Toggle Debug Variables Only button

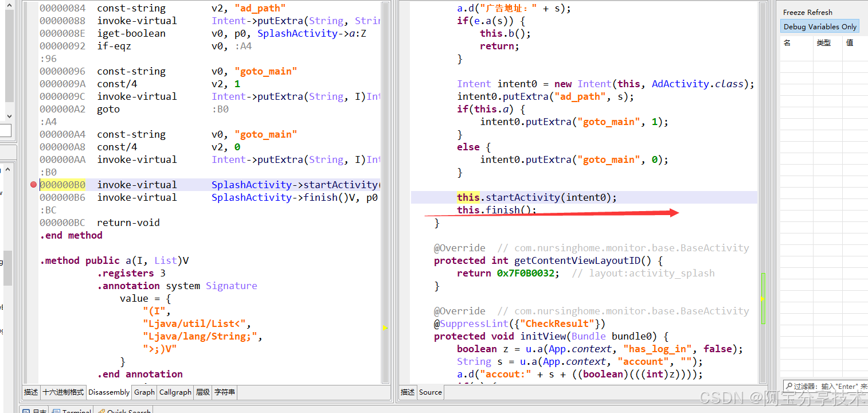coord(820,26)
